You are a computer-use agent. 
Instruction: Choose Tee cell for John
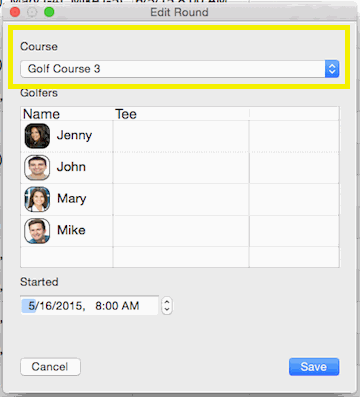point(181,167)
